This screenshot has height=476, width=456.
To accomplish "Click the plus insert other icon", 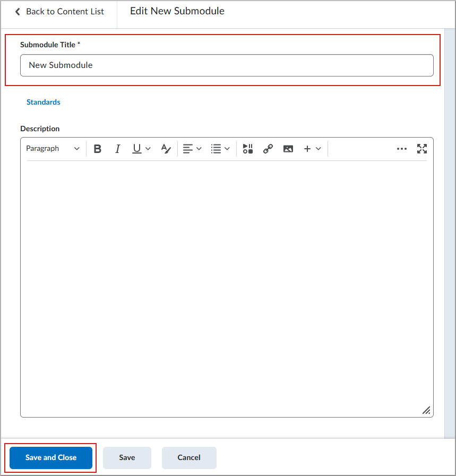I will 307,149.
